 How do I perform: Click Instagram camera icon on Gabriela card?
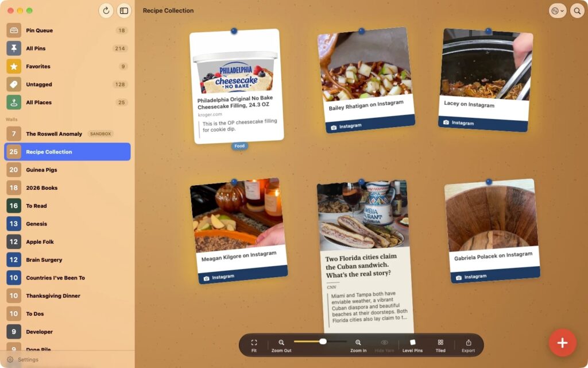[459, 278]
